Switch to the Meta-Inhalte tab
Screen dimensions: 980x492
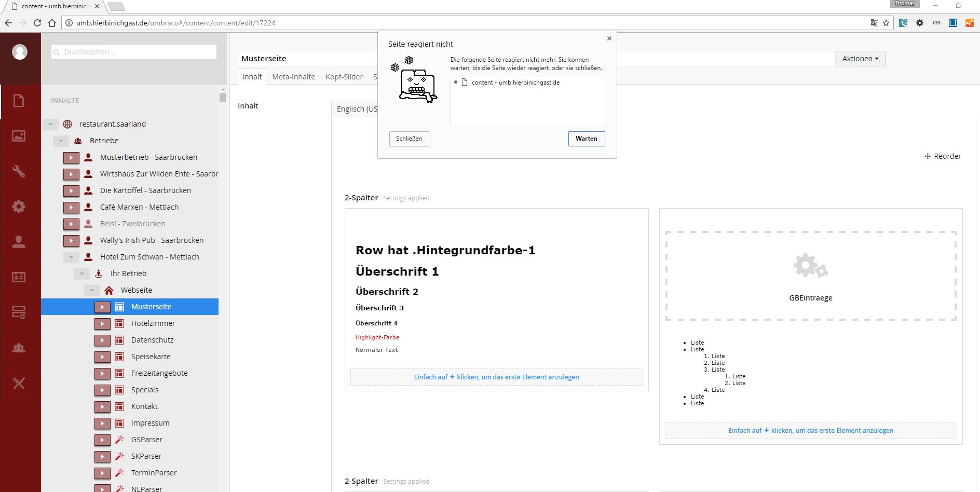[x=293, y=77]
